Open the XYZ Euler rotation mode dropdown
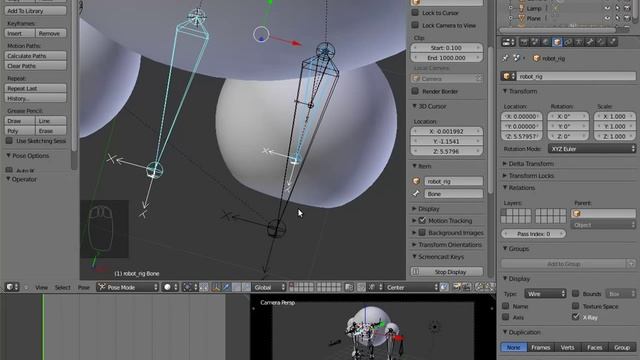Screen dimensions: 640x360 [592, 149]
